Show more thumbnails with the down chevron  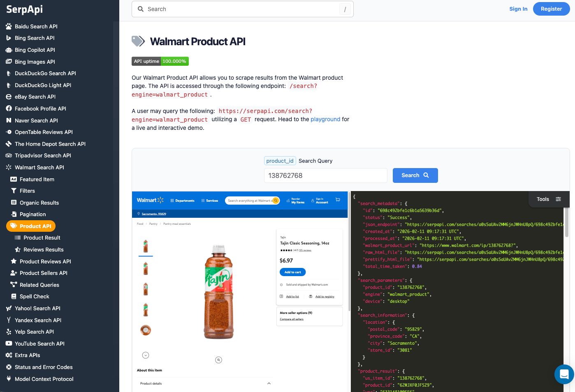click(146, 355)
